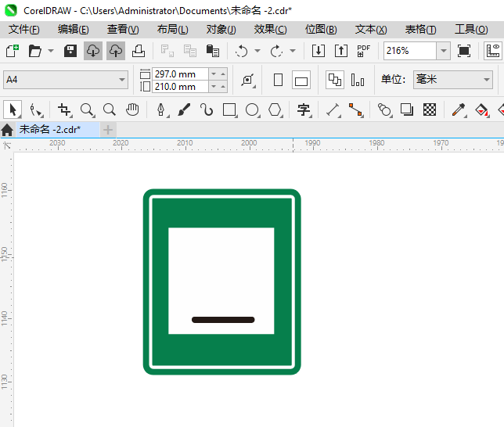This screenshot has height=427, width=504.
Task: Select the Pan hand tool
Action: click(132, 110)
